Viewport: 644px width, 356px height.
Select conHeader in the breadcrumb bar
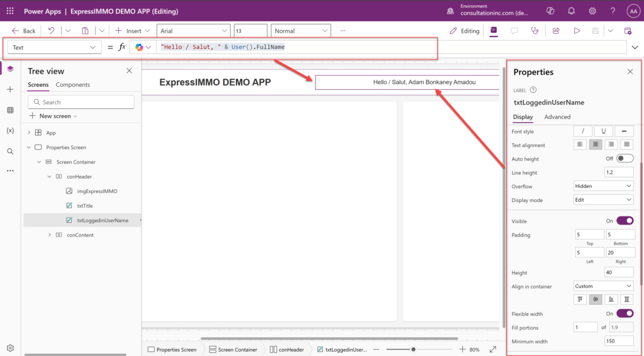coord(287,350)
